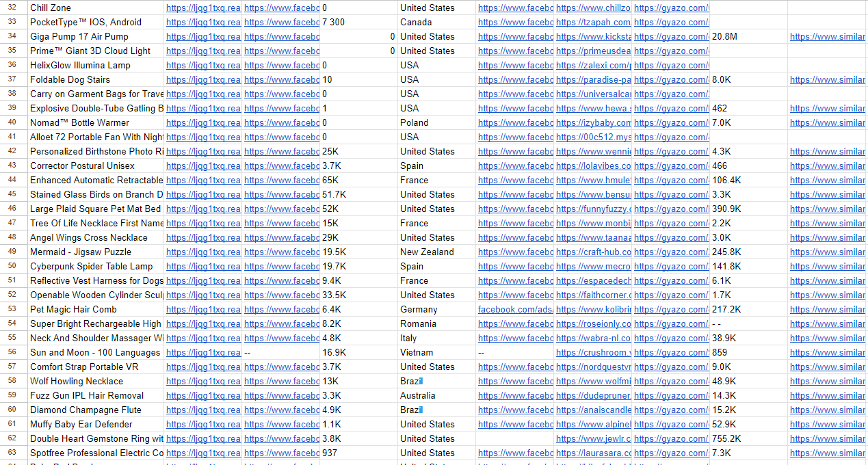Open gyazo link in Angel Wings Cross Necklace row
868x465 pixels.
pyautogui.click(x=671, y=238)
